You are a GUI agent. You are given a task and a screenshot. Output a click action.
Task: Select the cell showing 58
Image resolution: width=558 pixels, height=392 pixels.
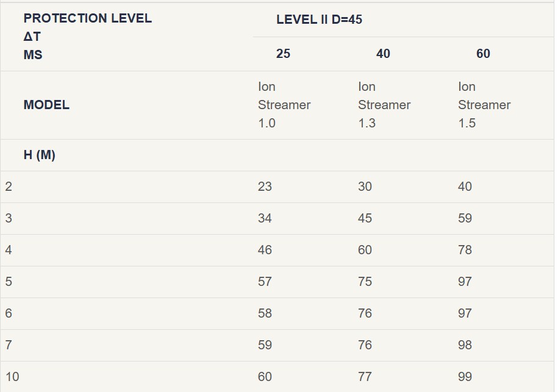click(x=265, y=313)
